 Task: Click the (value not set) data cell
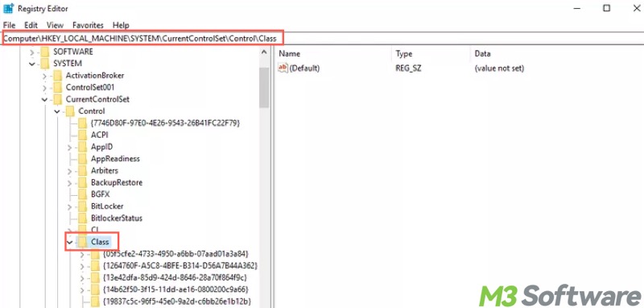499,69
